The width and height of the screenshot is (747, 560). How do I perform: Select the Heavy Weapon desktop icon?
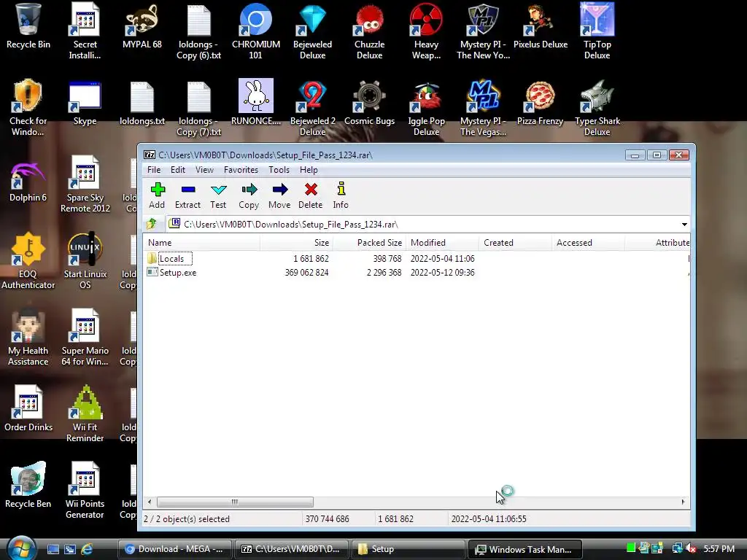tap(426, 31)
